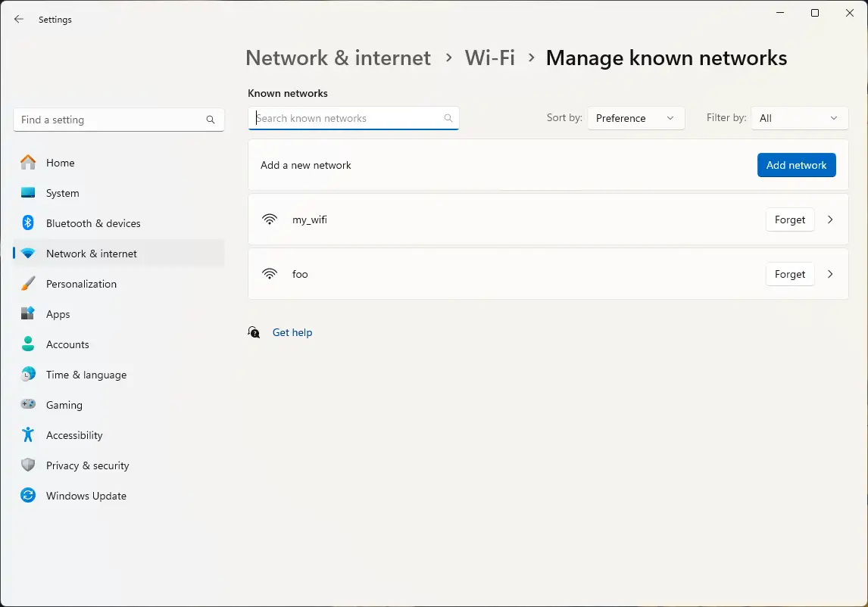Select the my_wifi network name
The width and height of the screenshot is (868, 607).
point(310,219)
